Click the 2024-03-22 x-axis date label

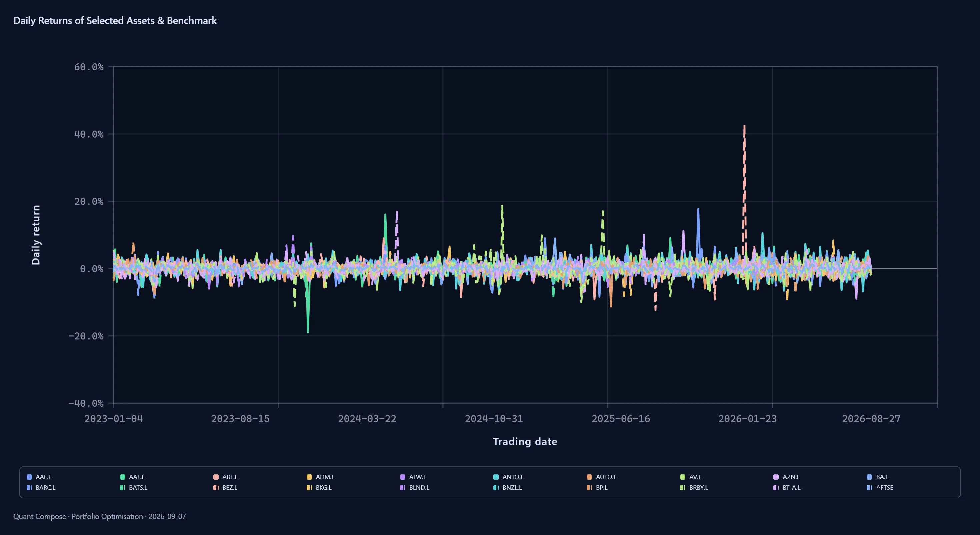[x=367, y=419]
